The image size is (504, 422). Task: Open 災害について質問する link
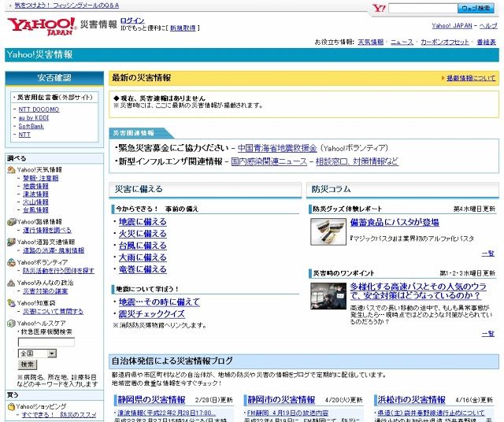[x=53, y=312]
